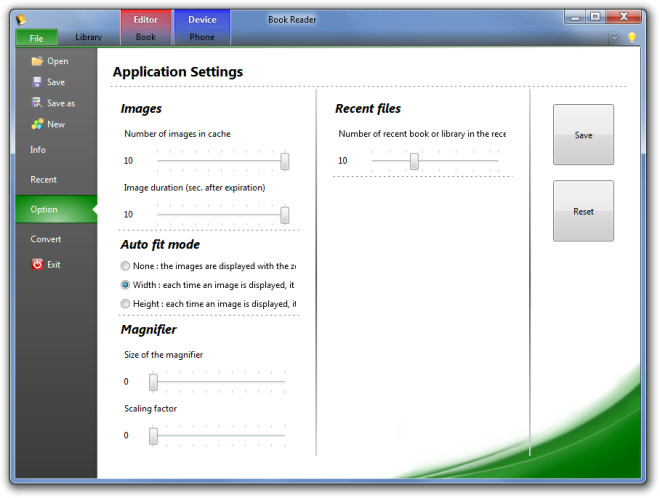Click the New document icon

click(x=37, y=124)
